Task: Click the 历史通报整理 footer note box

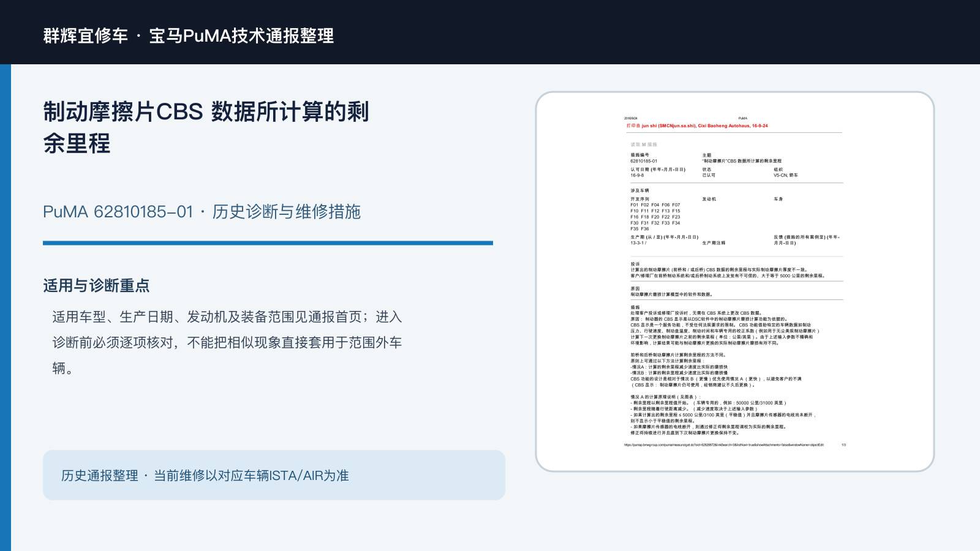Action: [x=274, y=475]
